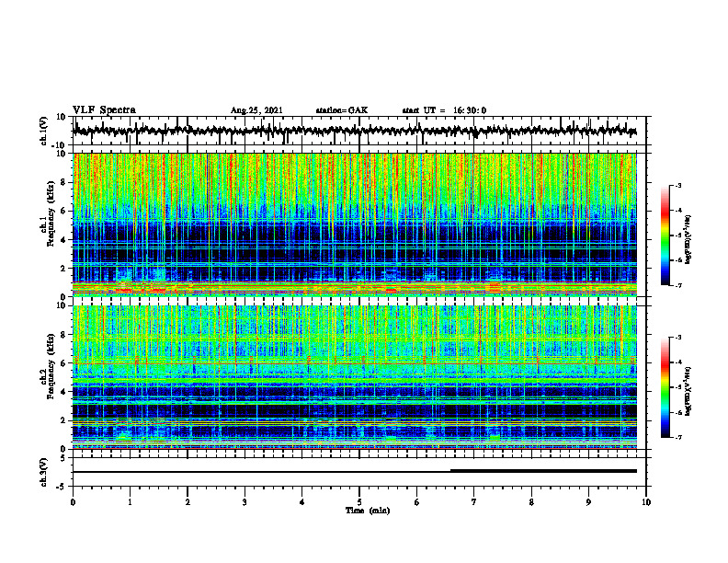The height and width of the screenshot is (563, 728).
Task: Click time axis tick label "5"
Action: (359, 502)
